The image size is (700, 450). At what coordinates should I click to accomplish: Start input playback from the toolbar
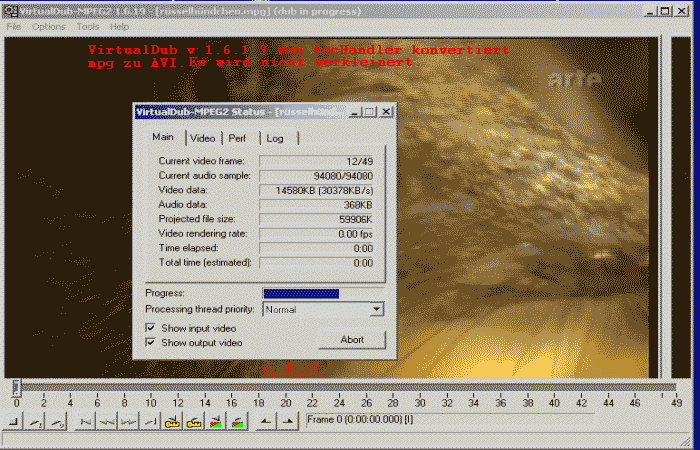[36, 422]
